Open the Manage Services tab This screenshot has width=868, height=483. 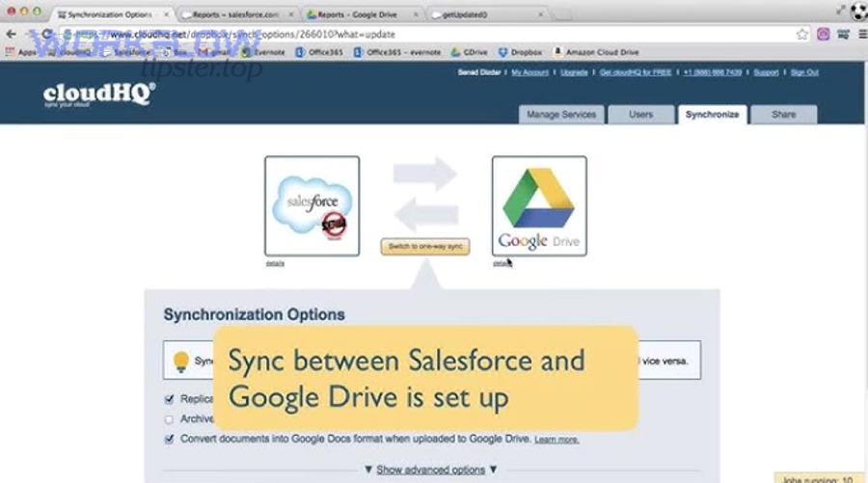[561, 115]
